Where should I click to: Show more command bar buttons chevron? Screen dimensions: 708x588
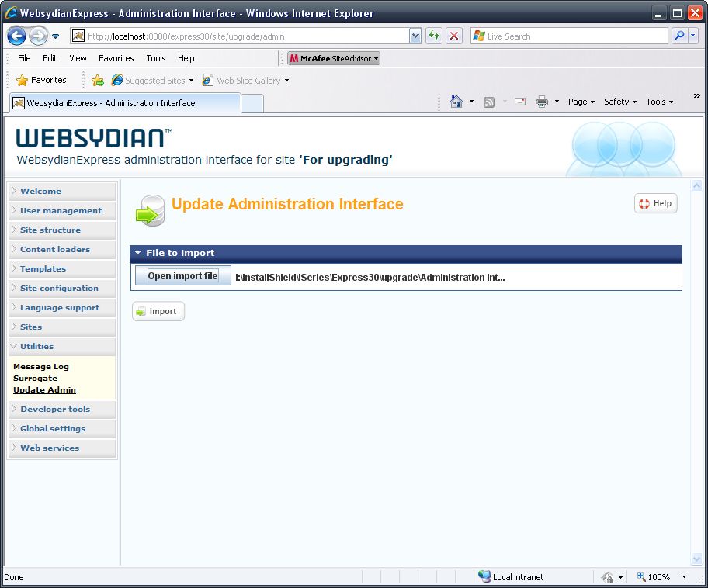[696, 95]
